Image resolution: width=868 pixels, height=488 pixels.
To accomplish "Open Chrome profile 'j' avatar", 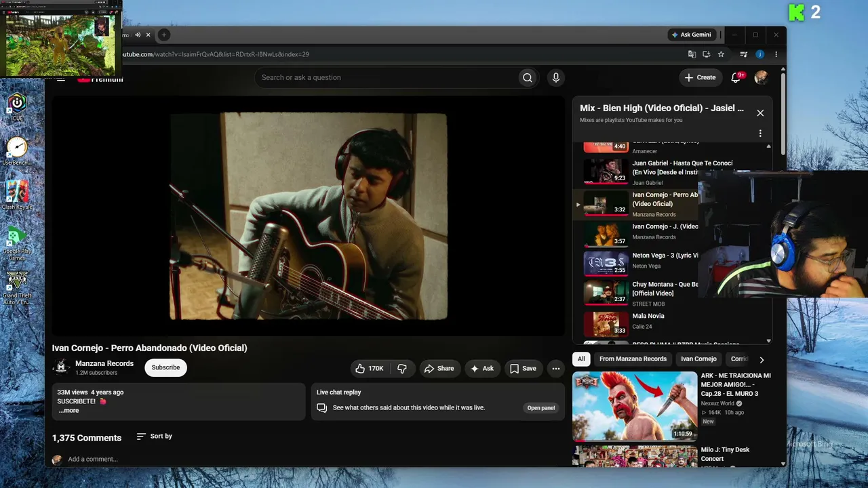I will [760, 54].
